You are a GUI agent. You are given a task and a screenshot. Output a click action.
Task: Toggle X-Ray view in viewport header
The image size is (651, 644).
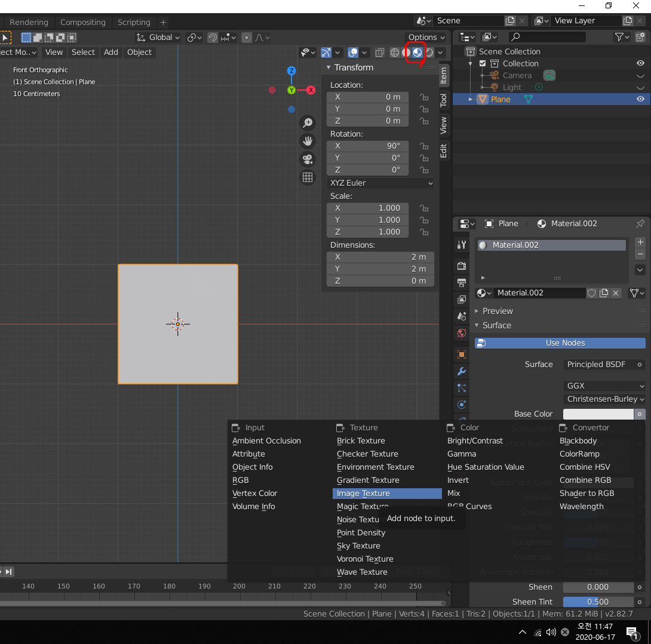(x=379, y=53)
